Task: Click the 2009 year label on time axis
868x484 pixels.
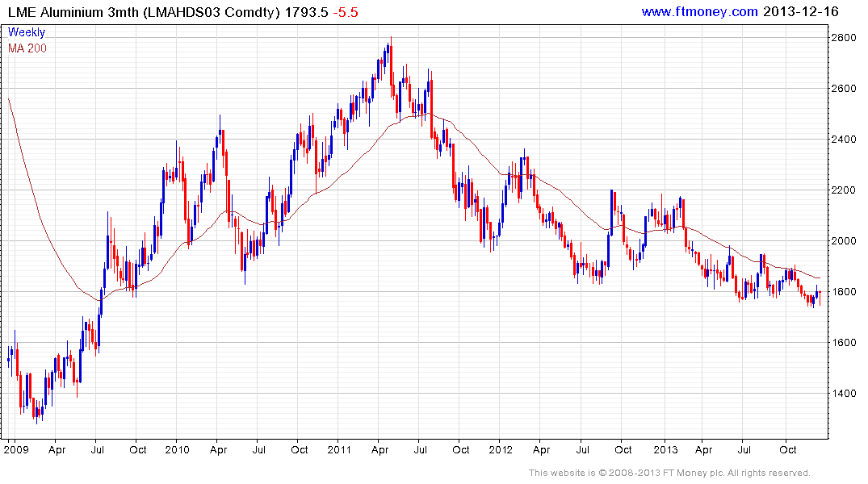Action: coord(16,449)
